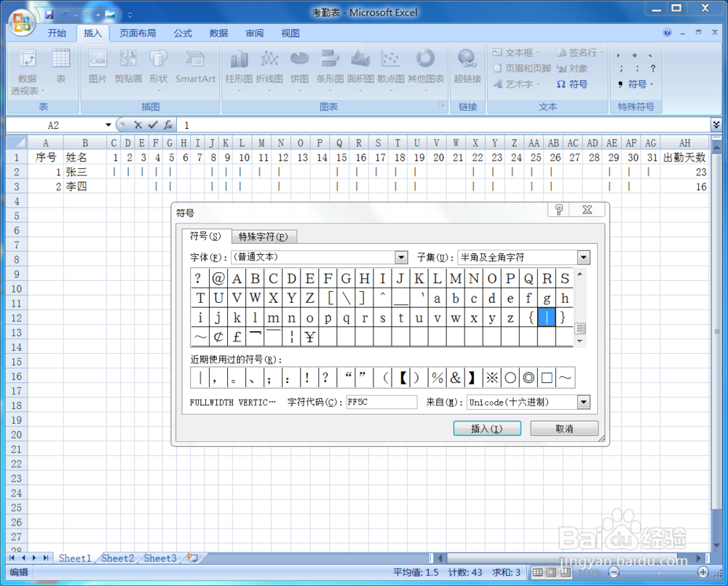Open the 特殊字符 tab in dialog
728x586 pixels.
click(264, 237)
